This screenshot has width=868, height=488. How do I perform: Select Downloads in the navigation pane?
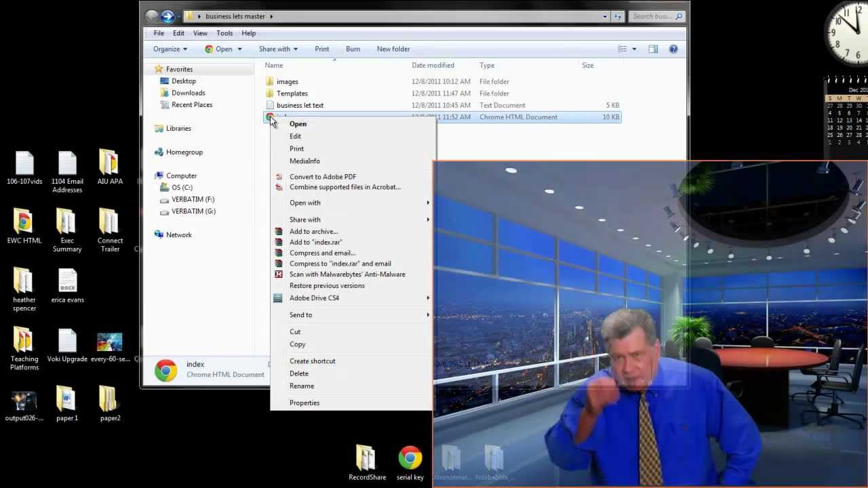coord(188,93)
